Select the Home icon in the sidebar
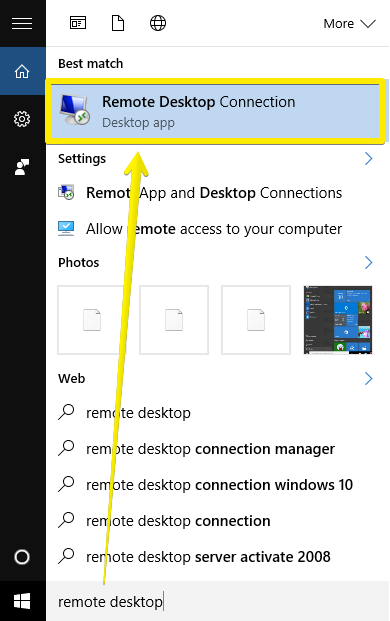 22,71
